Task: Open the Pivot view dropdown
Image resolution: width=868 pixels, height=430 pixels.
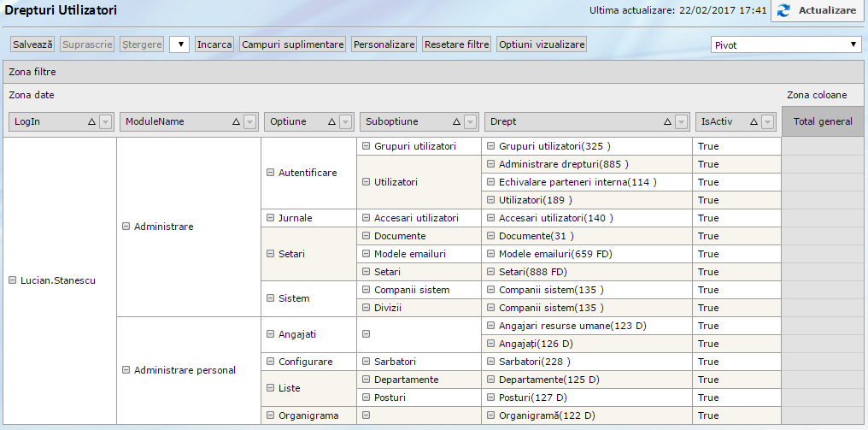Action: [786, 44]
